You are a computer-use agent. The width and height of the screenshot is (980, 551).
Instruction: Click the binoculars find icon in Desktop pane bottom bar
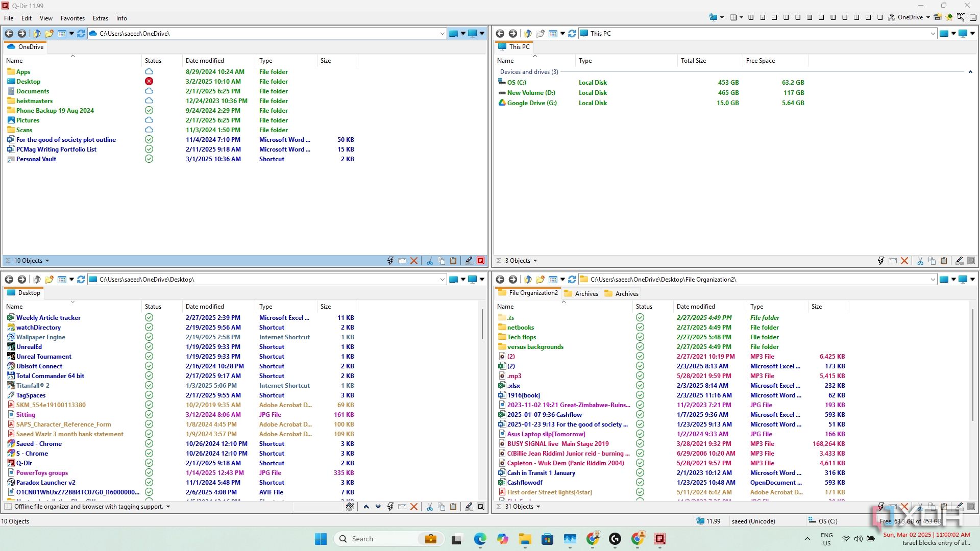click(x=350, y=507)
